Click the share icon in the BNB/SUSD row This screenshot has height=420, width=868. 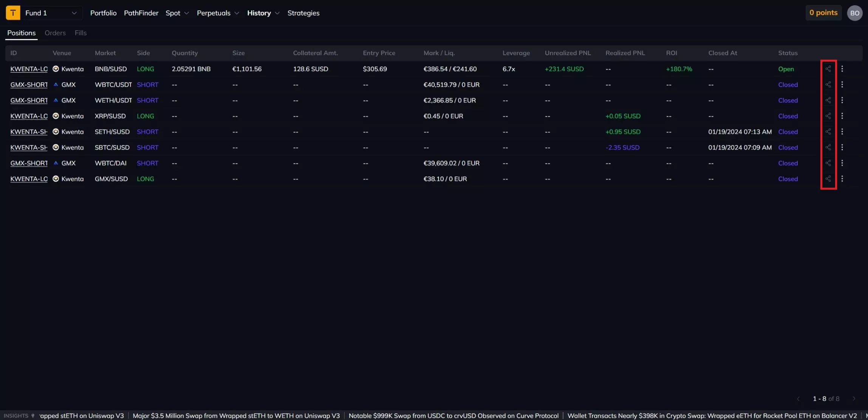828,69
